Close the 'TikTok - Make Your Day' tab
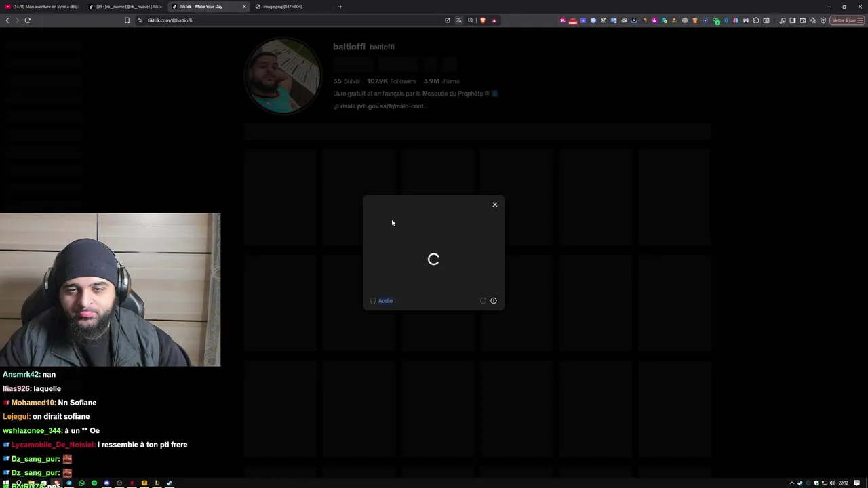868x488 pixels. (244, 7)
